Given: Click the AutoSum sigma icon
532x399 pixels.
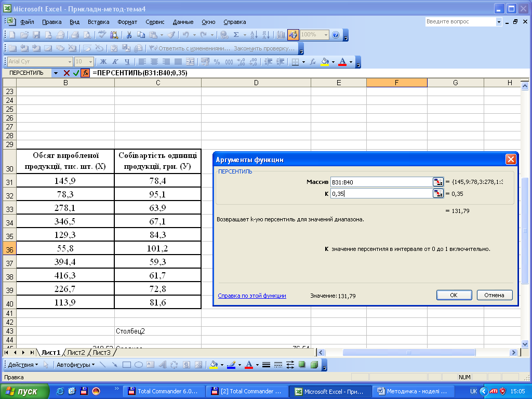Looking at the screenshot, I should tap(236, 35).
